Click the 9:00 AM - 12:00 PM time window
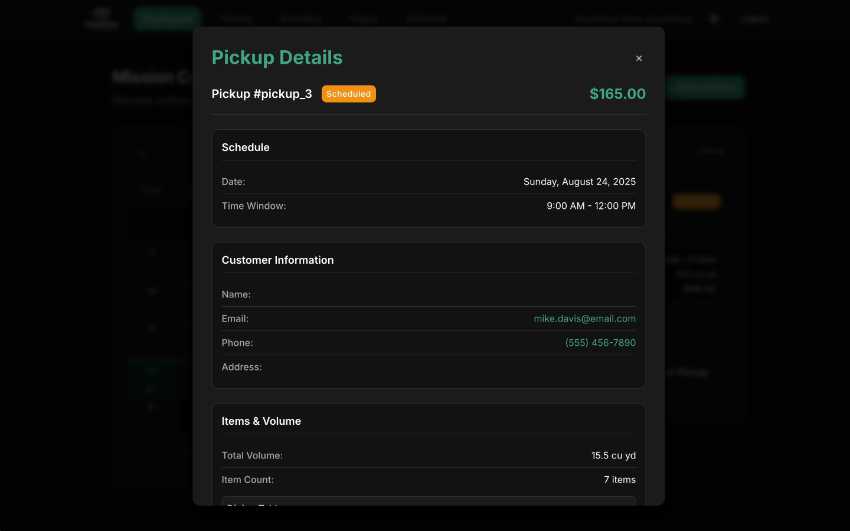The height and width of the screenshot is (531, 850). (590, 206)
